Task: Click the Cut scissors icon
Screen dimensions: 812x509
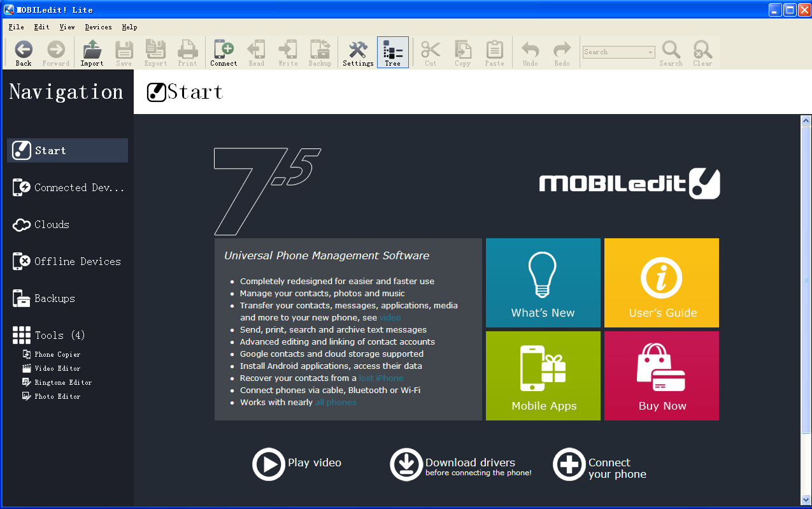Action: 431,53
